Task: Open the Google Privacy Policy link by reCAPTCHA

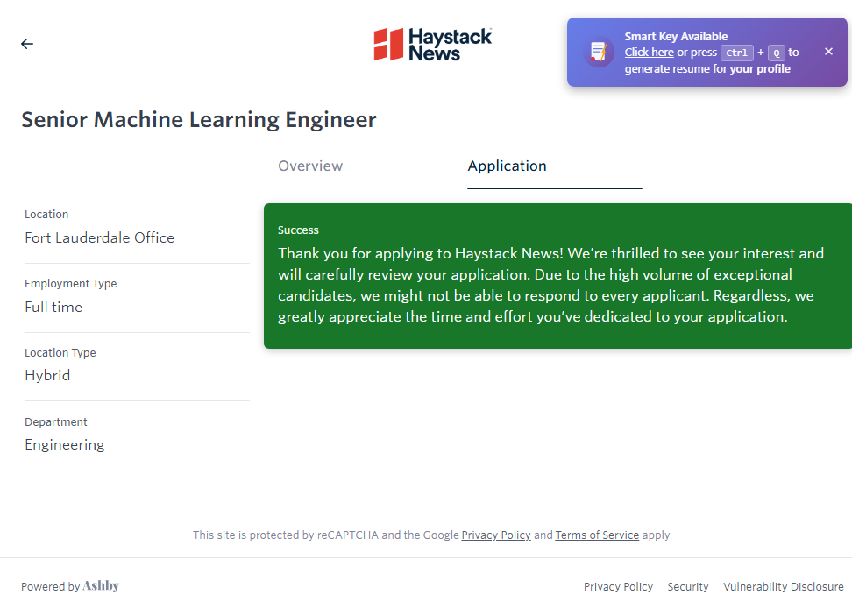Action: (496, 535)
